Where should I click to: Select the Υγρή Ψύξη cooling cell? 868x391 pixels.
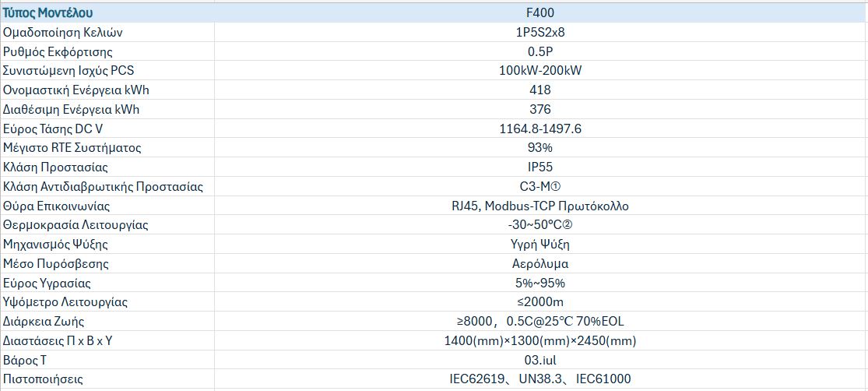point(539,245)
